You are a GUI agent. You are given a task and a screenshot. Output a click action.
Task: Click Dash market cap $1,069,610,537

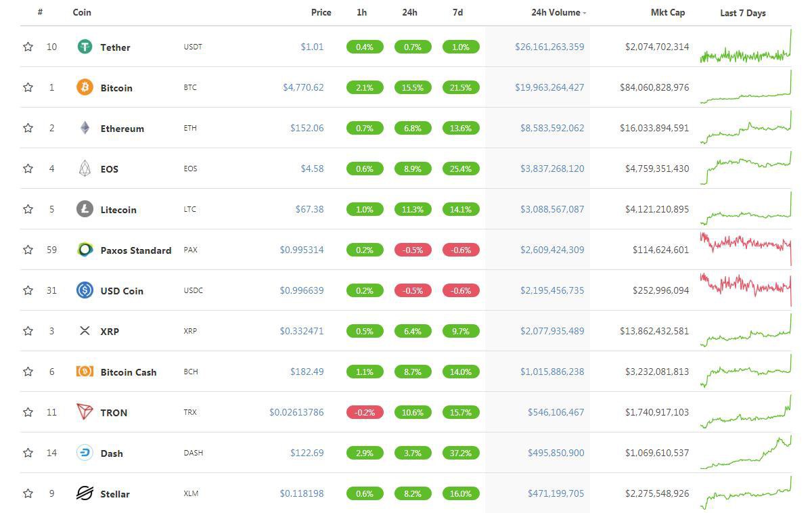657,453
